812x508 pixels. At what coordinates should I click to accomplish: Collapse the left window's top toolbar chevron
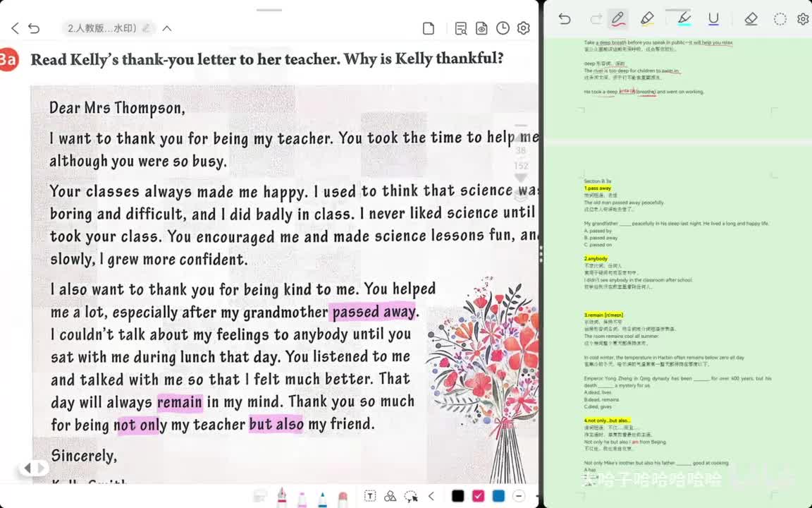[167, 28]
